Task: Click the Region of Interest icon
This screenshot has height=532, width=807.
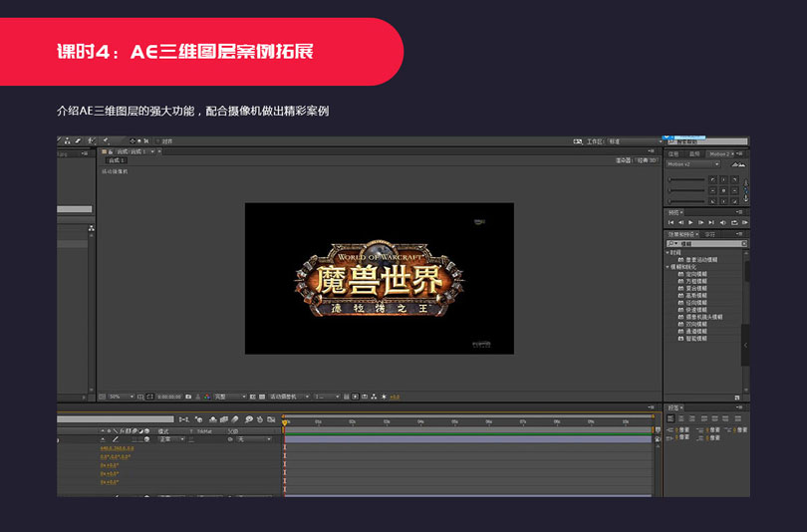Action: point(252,397)
